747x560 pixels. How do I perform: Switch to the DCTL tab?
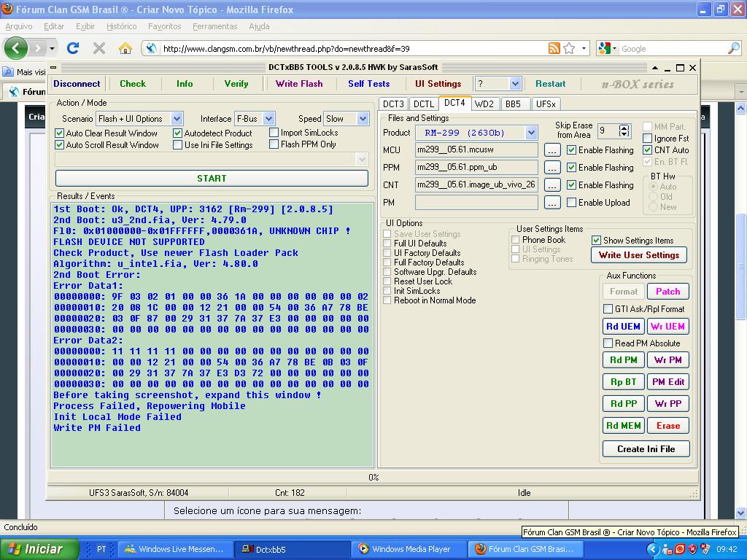[424, 104]
